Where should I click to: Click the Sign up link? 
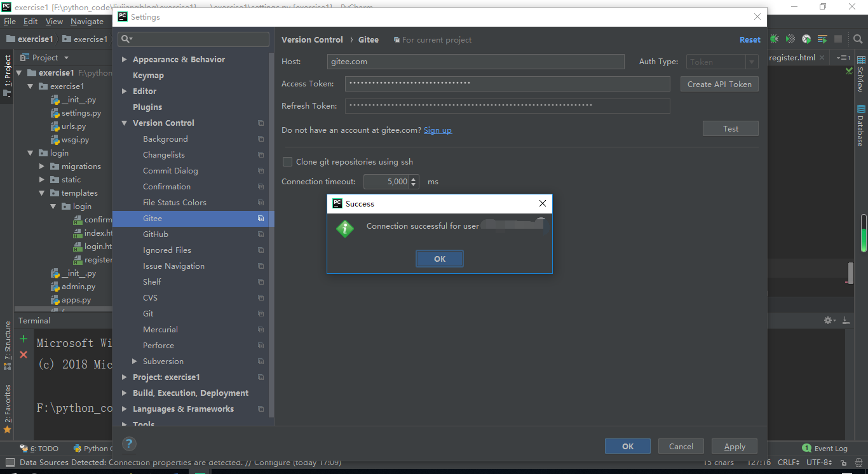[x=438, y=130]
